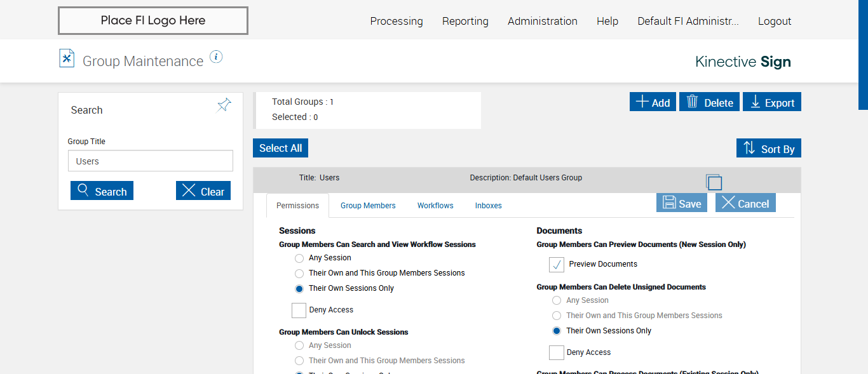868x374 pixels.
Task: Add a new group
Action: [653, 102]
